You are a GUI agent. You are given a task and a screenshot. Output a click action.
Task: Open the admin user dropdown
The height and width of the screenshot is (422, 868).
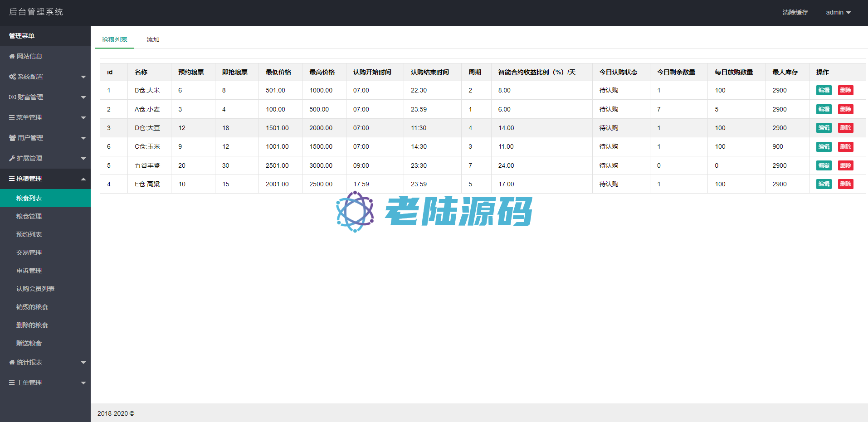[x=838, y=12]
